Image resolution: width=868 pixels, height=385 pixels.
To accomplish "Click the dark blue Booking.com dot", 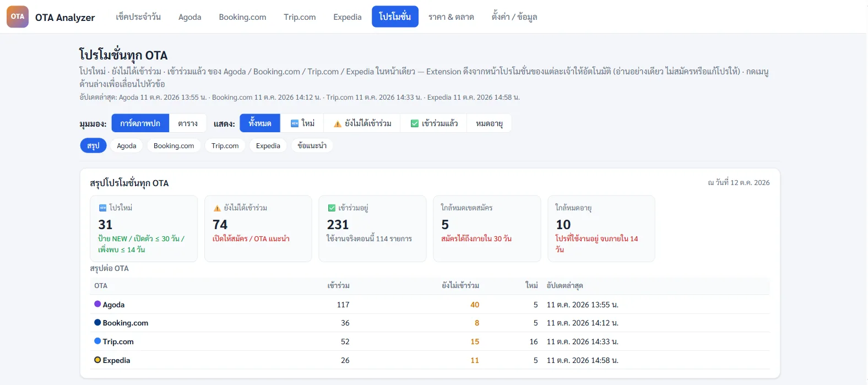I will [x=97, y=323].
